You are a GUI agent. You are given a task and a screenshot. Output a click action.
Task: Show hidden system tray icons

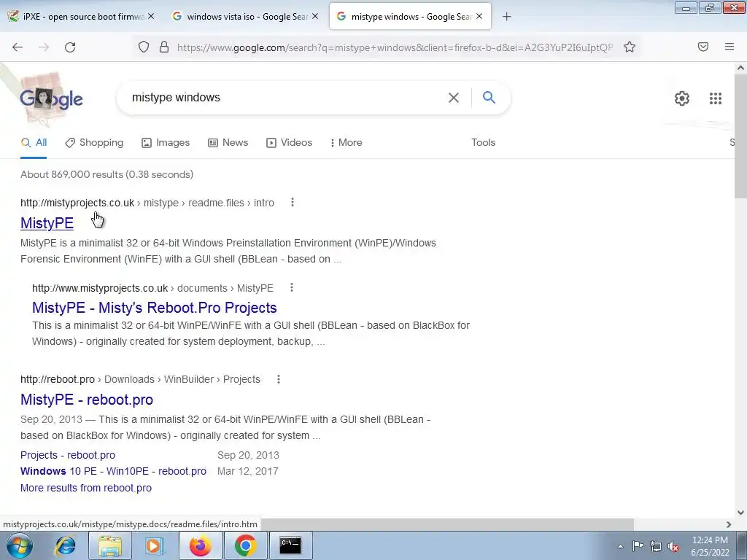pos(620,546)
